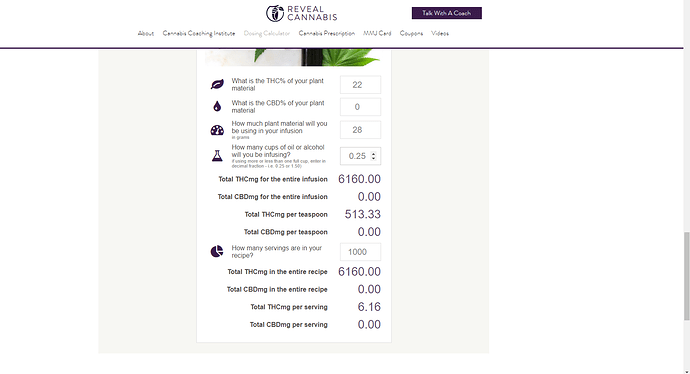690x374 pixels.
Task: Open the Coupons menu item
Action: coord(411,33)
